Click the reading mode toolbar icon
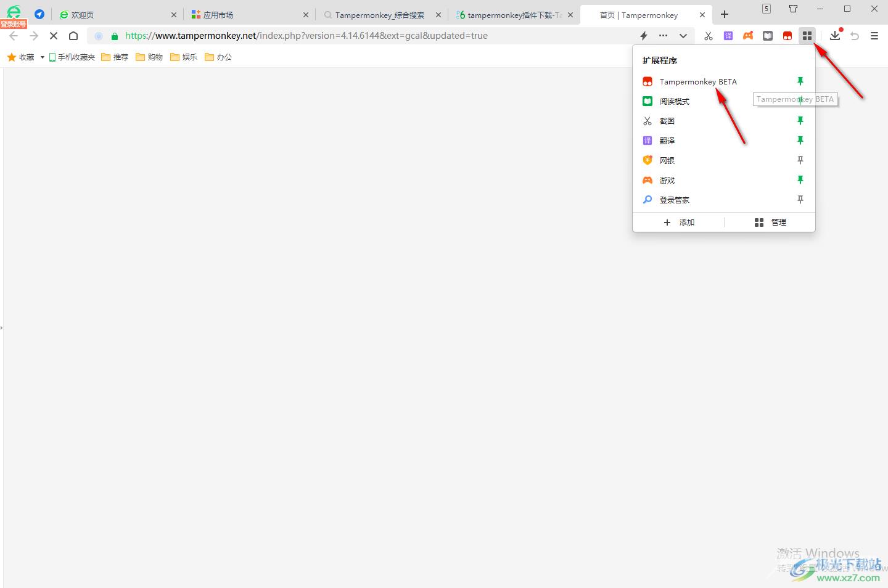The image size is (888, 588). [768, 36]
